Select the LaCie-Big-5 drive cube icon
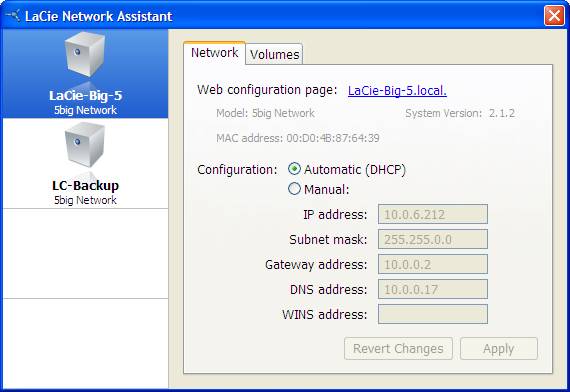This screenshot has width=570, height=392. pos(85,55)
